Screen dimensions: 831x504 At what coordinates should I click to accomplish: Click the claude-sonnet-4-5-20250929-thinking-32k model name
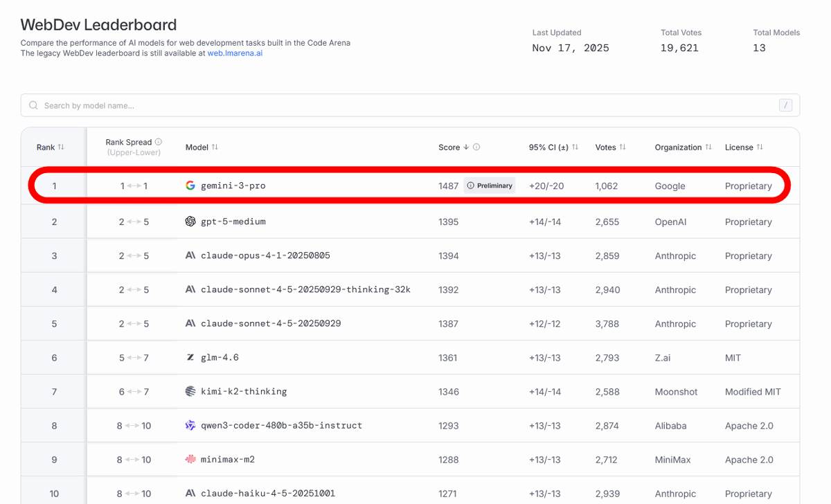(x=305, y=289)
